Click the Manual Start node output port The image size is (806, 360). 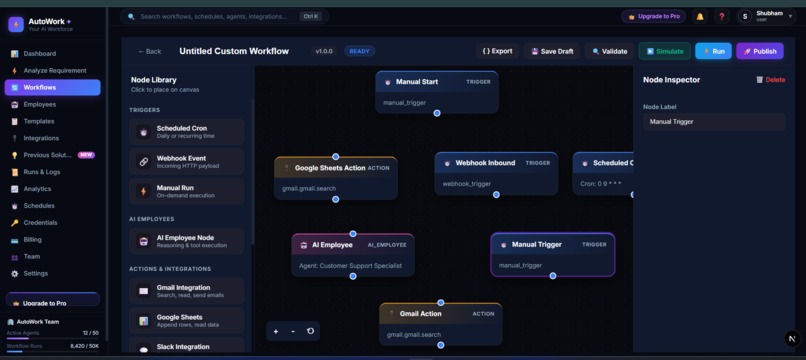pos(437,113)
